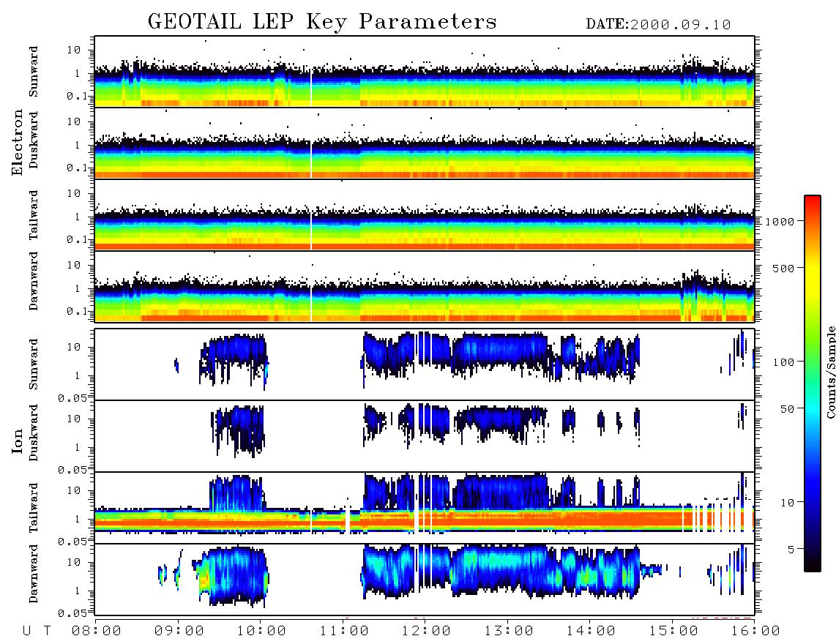Click the Electron Tailward spectrogram plot
This screenshot has height=644, width=836.
pos(425,215)
